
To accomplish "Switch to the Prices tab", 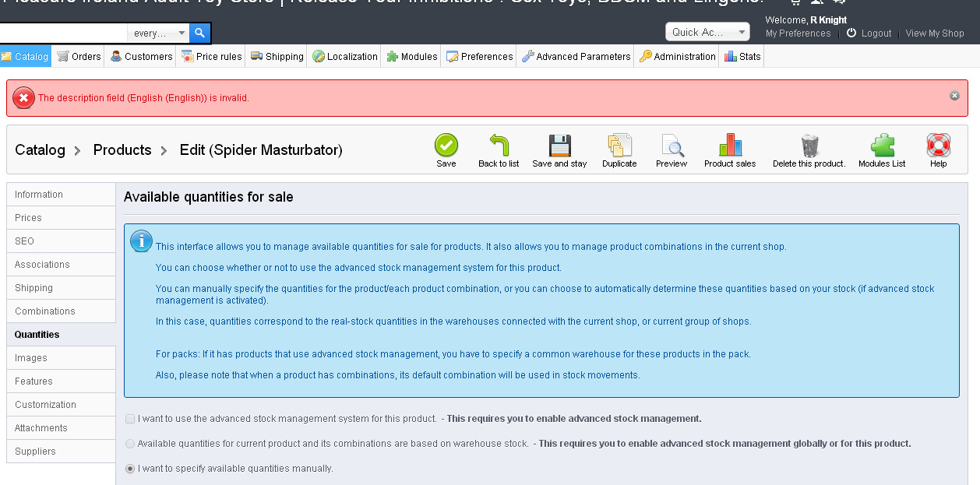I will point(61,218).
